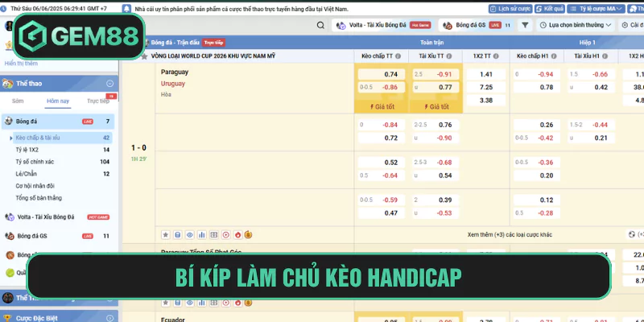This screenshot has width=644, height=322.
Task: Click the funnel filter icon
Action: pos(525,25)
